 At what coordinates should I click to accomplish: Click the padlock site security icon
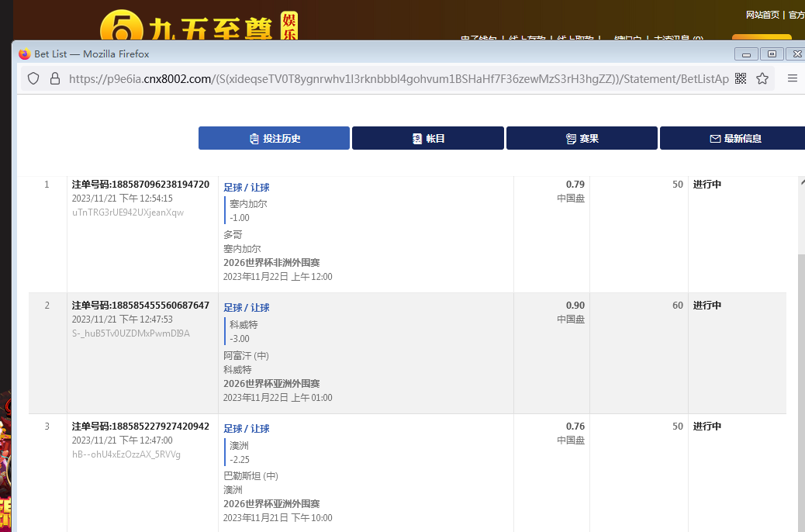[x=54, y=78]
